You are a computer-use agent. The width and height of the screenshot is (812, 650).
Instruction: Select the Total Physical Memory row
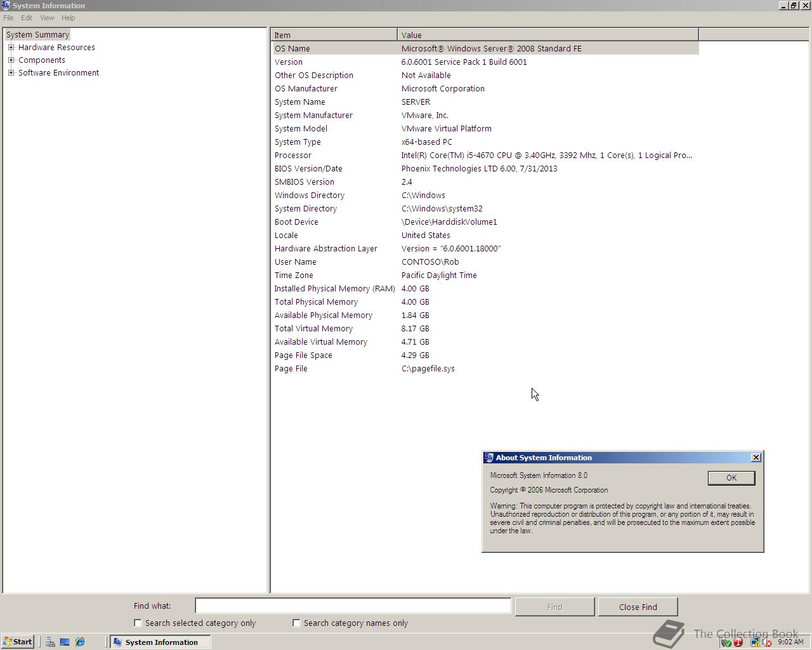click(485, 302)
